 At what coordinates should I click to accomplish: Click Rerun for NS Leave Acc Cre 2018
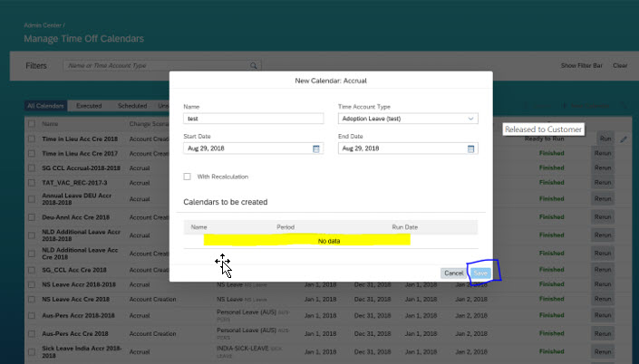603,300
